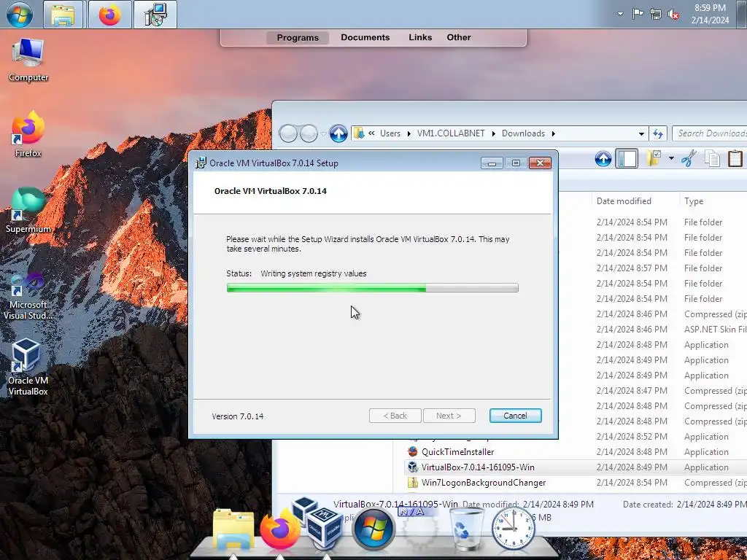
Task: Cancel the VirtualBox installation
Action: click(515, 416)
